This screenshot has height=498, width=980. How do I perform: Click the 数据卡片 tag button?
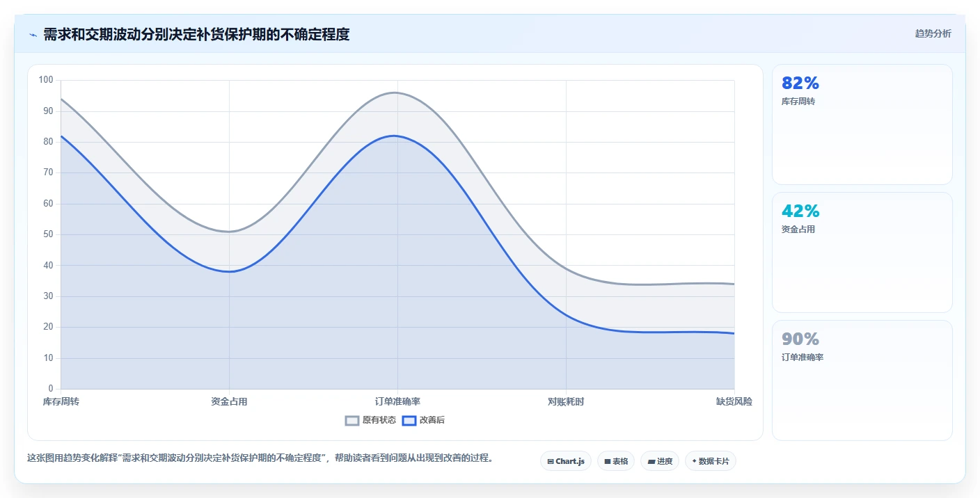click(711, 461)
